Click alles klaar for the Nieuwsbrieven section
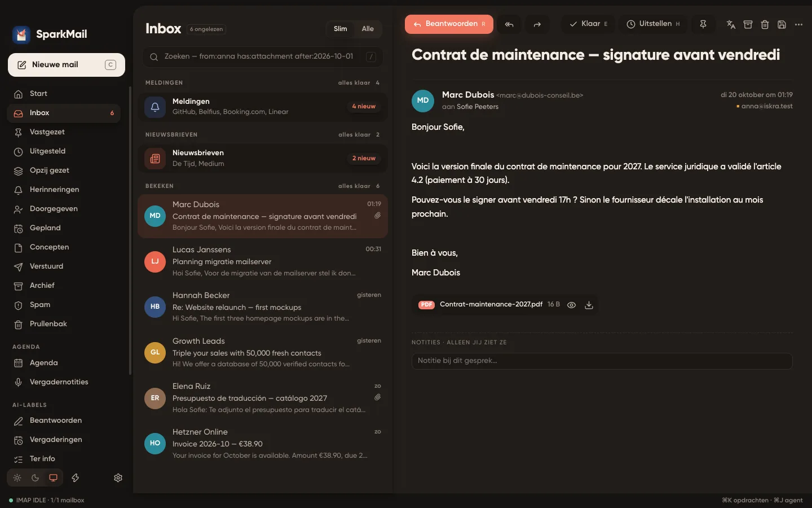812x508 pixels. [x=354, y=135]
